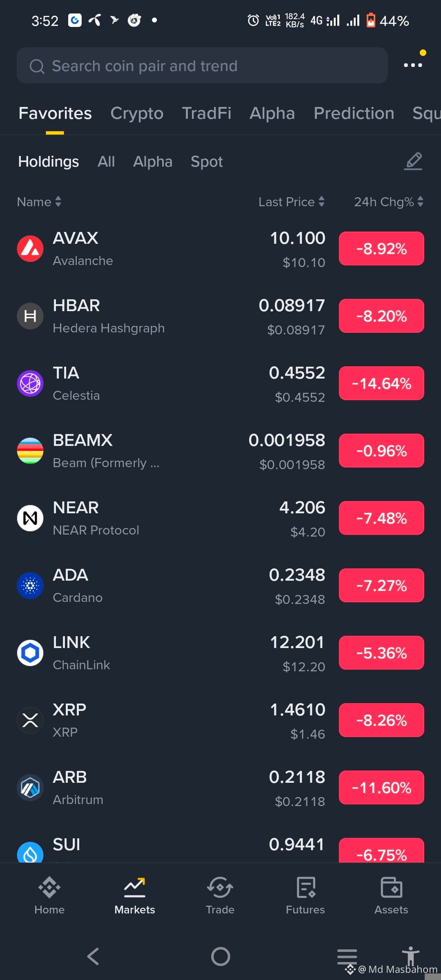The height and width of the screenshot is (980, 441).
Task: Tap the edit favorites pencil icon
Action: tap(413, 161)
